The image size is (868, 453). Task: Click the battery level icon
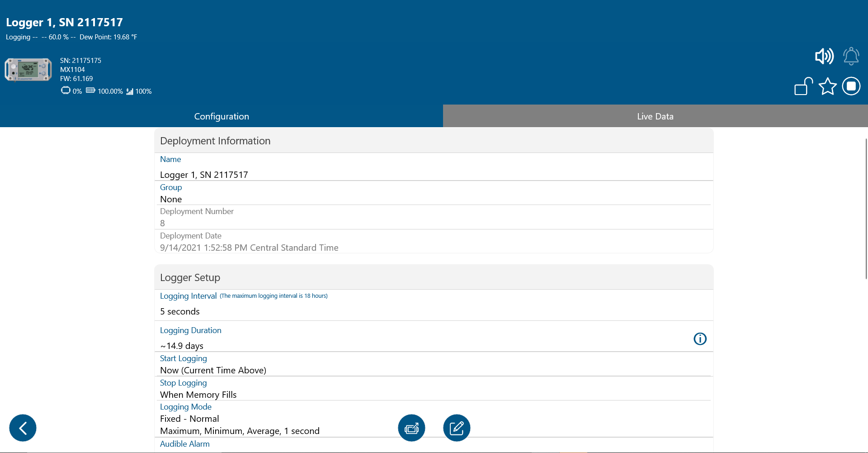pyautogui.click(x=90, y=91)
